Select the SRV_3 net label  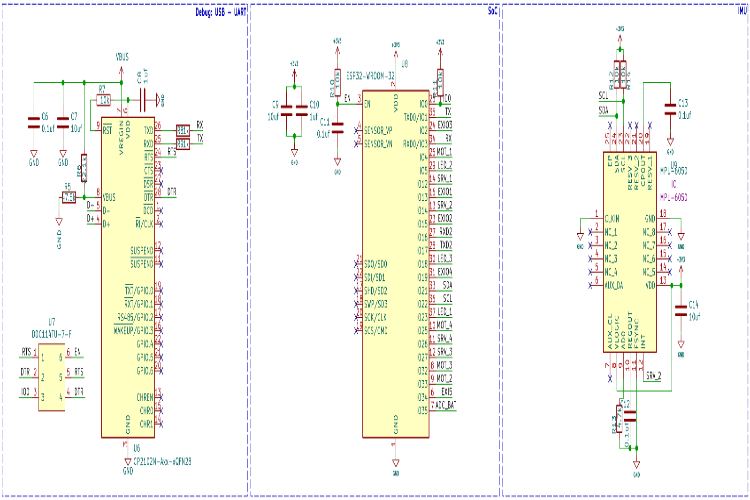[445, 352]
